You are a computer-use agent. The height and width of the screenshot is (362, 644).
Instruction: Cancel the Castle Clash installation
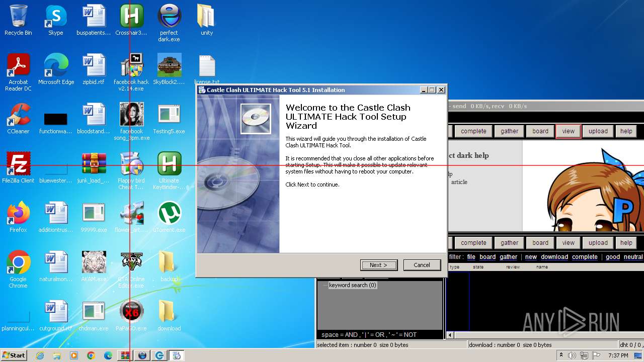[x=422, y=265]
